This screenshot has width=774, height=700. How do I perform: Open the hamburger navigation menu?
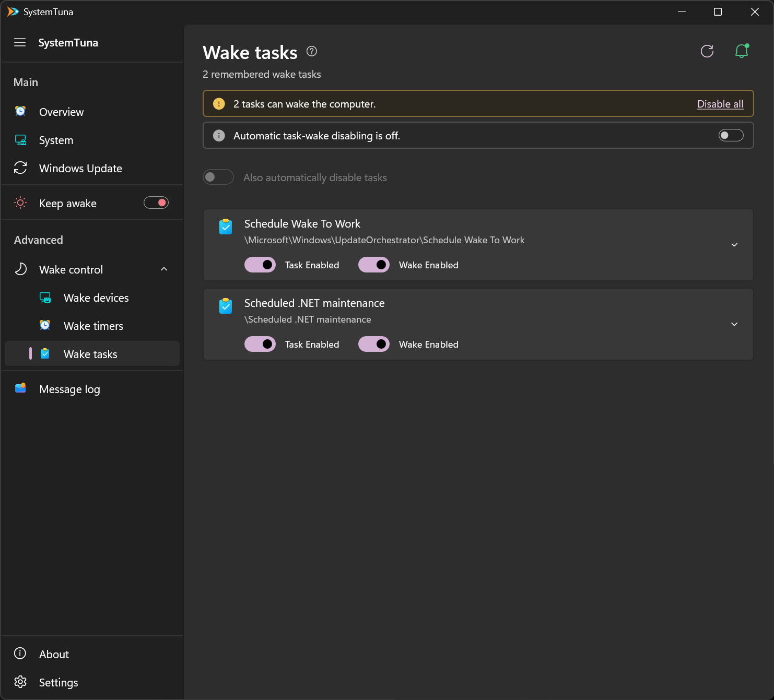tap(20, 42)
